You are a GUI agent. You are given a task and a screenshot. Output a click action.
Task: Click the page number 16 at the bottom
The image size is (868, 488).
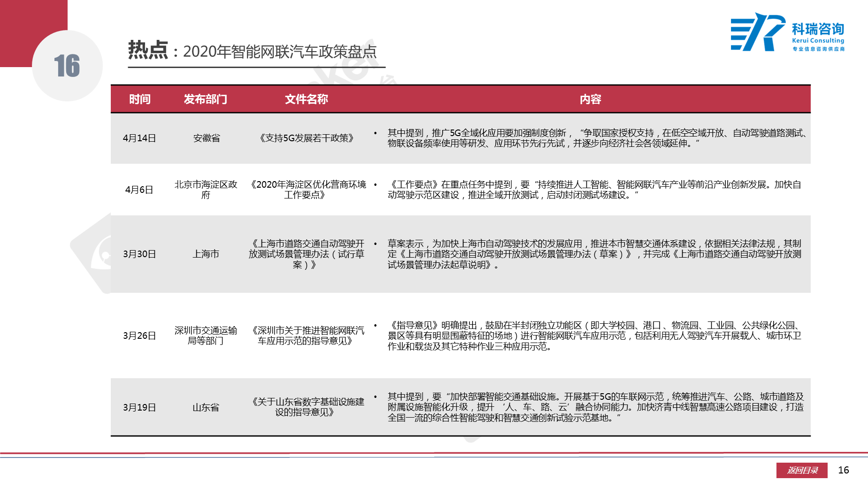point(844,470)
